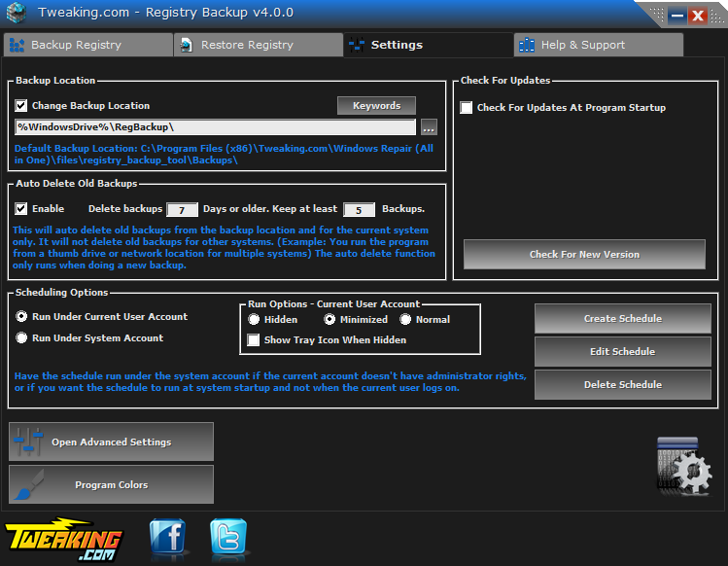
Task: Check Show Tray Icon When Hidden
Action: (x=254, y=340)
